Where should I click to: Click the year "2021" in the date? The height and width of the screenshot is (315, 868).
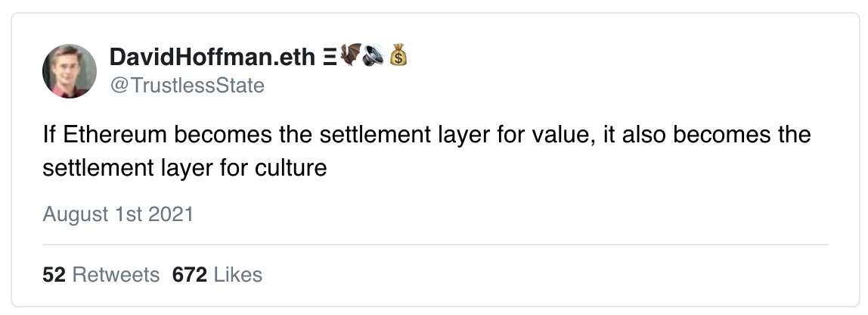point(171,214)
